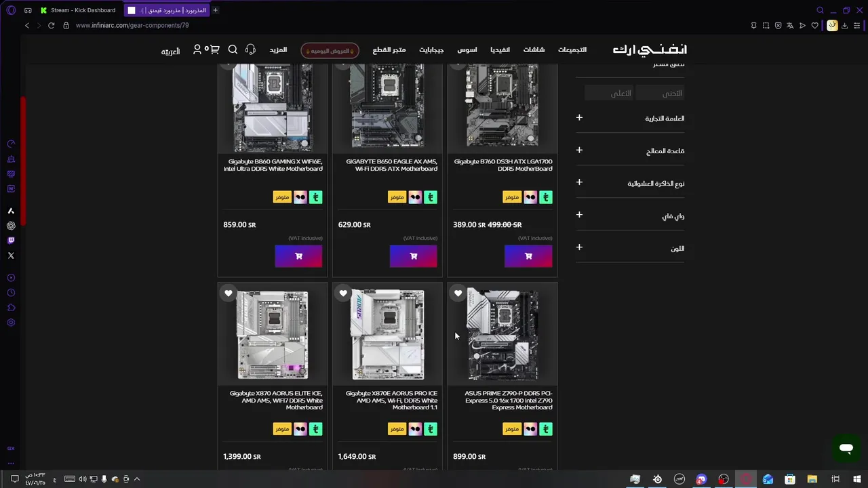Enter maximum price in الاعلى field

609,93
